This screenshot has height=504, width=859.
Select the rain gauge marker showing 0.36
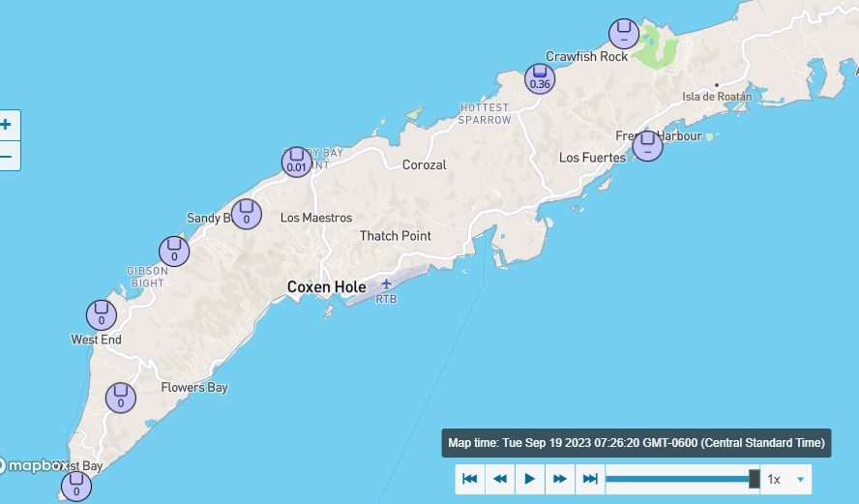(x=541, y=78)
